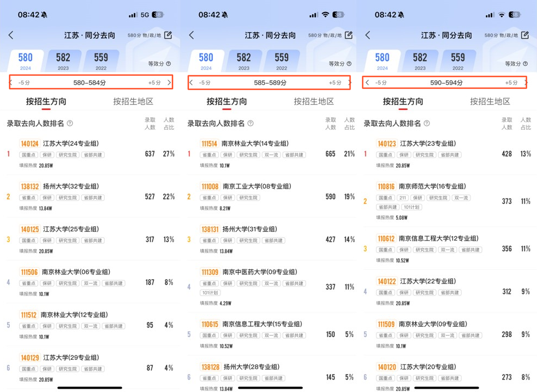Tap 录取去向人数排名 question icon on 585–589分 screen
This screenshot has height=392, width=537.
[250, 123]
